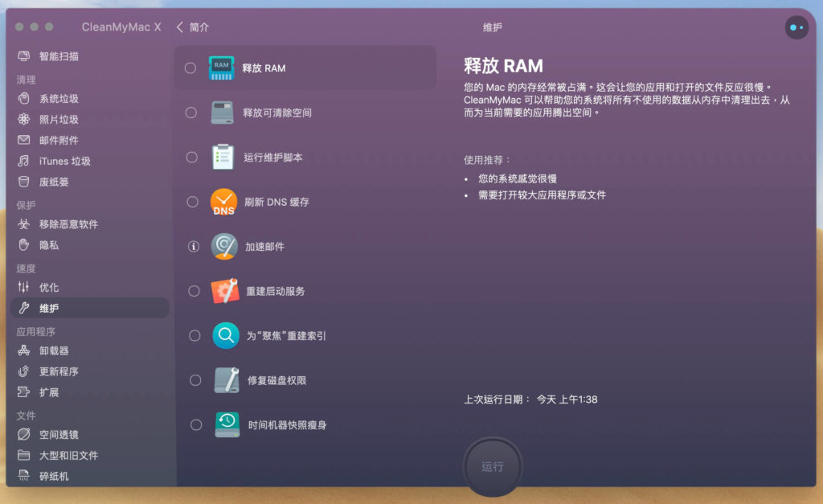Select 优化 label in the sidebar
The image size is (823, 504).
point(49,287)
